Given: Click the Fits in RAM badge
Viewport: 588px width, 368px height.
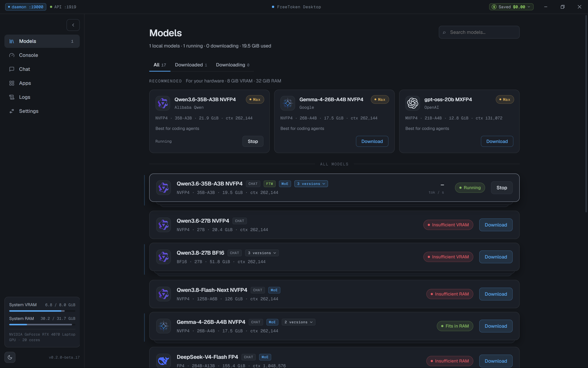Looking at the screenshot, I should [455, 326].
